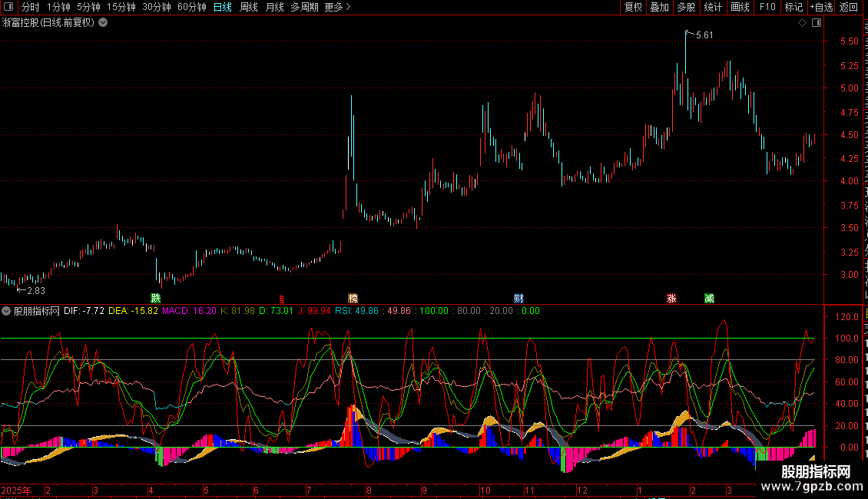
Task: Expand the 更多 periods menu
Action: [337, 7]
